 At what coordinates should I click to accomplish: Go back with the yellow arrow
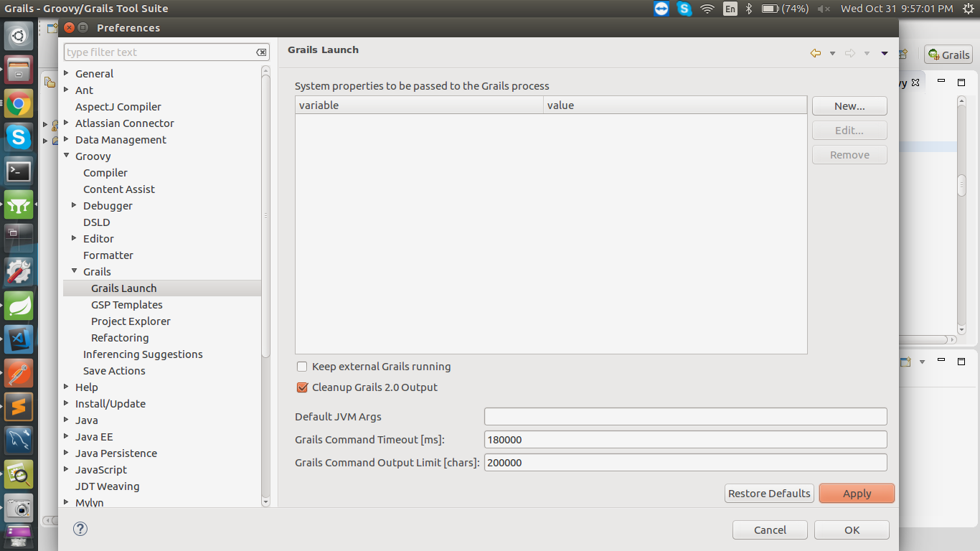point(816,53)
